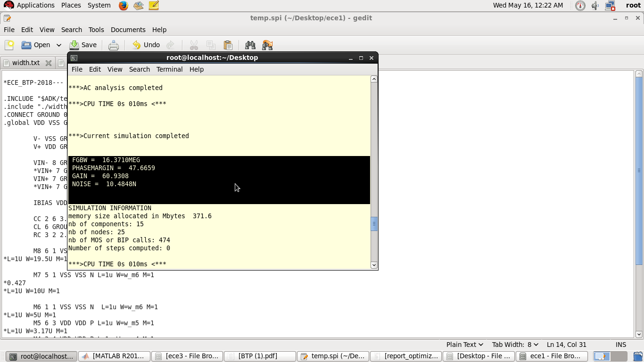
Task: Click the Redo arrow icon in gedit
Action: 171,45
